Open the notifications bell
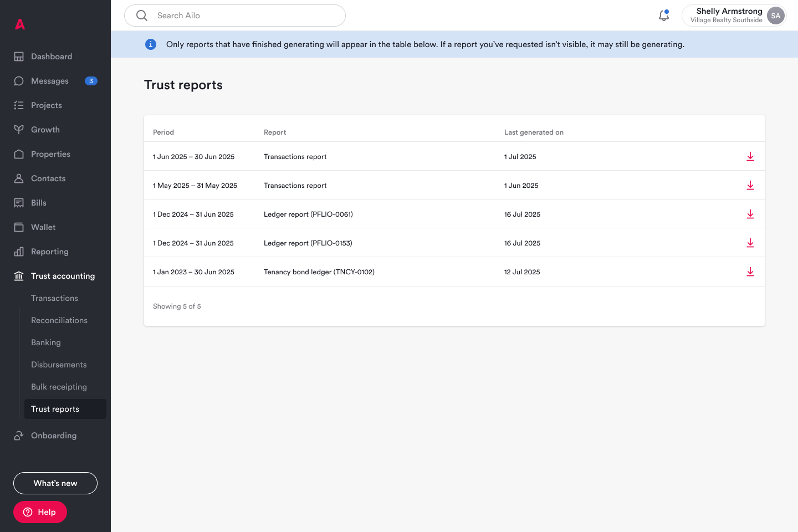Viewport: 798px width, 532px height. (664, 16)
